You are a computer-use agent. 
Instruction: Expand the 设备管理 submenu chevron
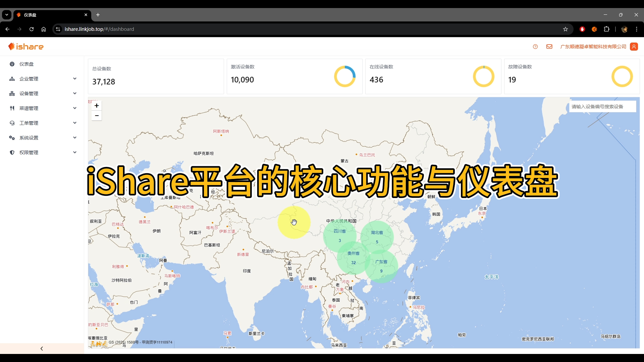(74, 93)
